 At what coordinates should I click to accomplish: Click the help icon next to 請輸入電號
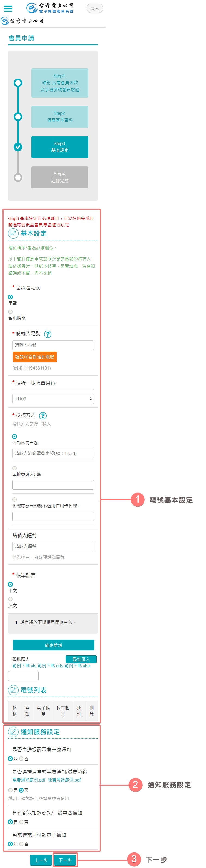(48, 334)
